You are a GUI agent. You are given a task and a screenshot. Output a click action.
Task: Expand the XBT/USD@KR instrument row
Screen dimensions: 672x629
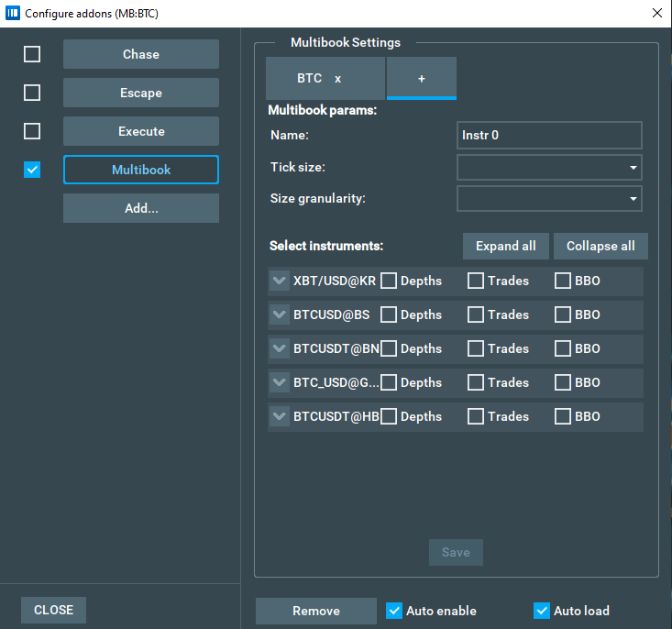(x=280, y=281)
